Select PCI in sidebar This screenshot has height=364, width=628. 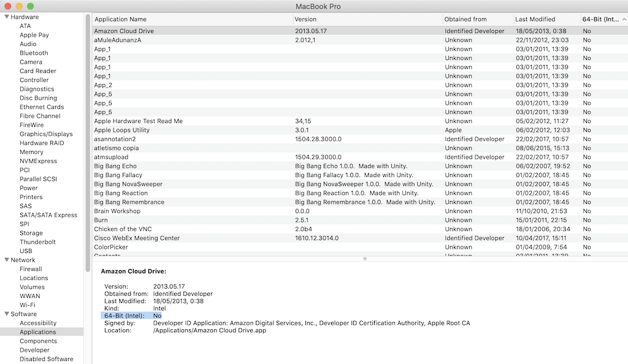(x=25, y=170)
